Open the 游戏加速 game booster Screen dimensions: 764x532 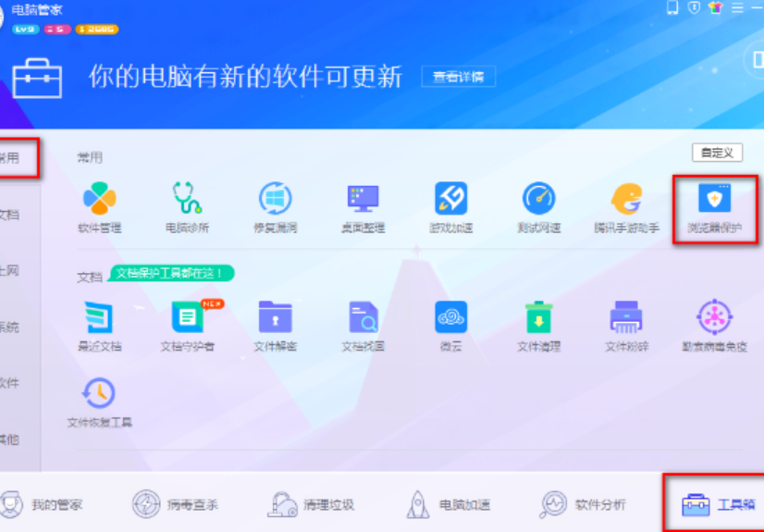450,207
